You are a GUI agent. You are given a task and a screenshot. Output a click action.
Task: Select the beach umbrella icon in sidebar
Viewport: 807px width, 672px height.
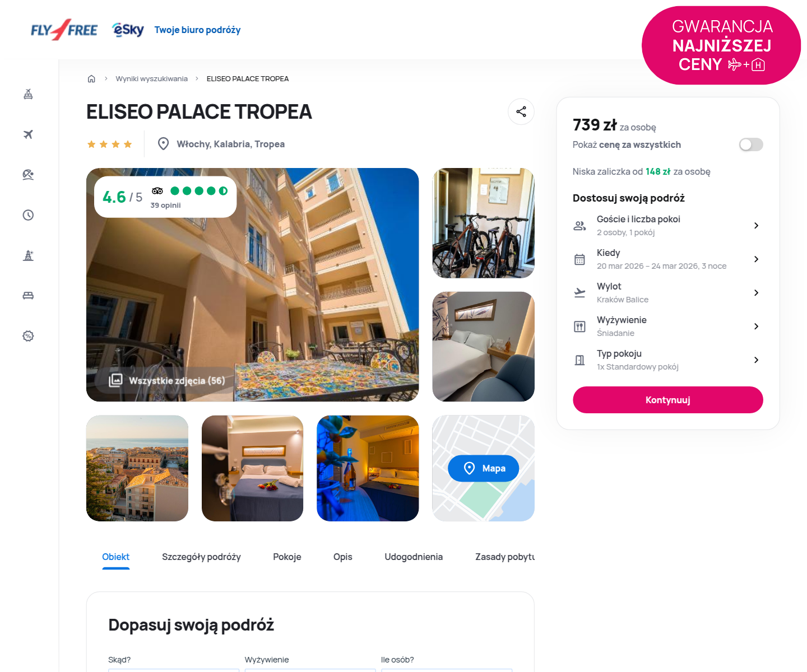[x=28, y=175]
